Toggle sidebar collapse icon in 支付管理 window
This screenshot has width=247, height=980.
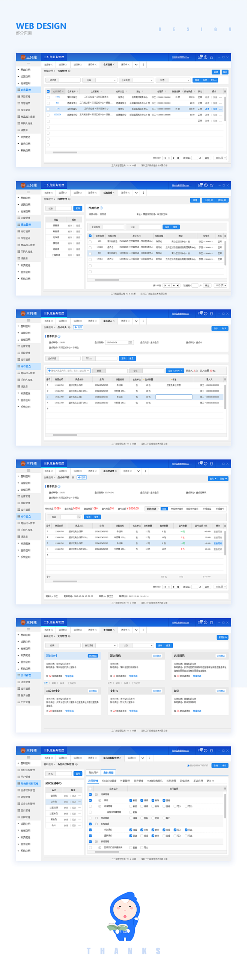coord(28,630)
